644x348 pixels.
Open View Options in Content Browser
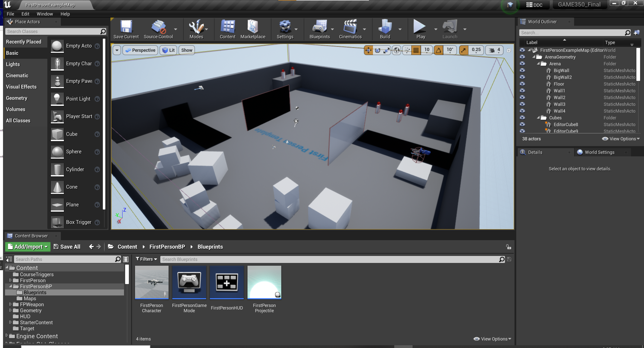(492, 339)
